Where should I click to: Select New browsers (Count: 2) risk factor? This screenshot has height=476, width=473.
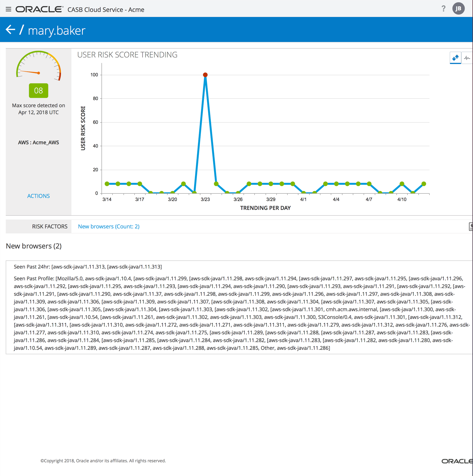tap(109, 226)
